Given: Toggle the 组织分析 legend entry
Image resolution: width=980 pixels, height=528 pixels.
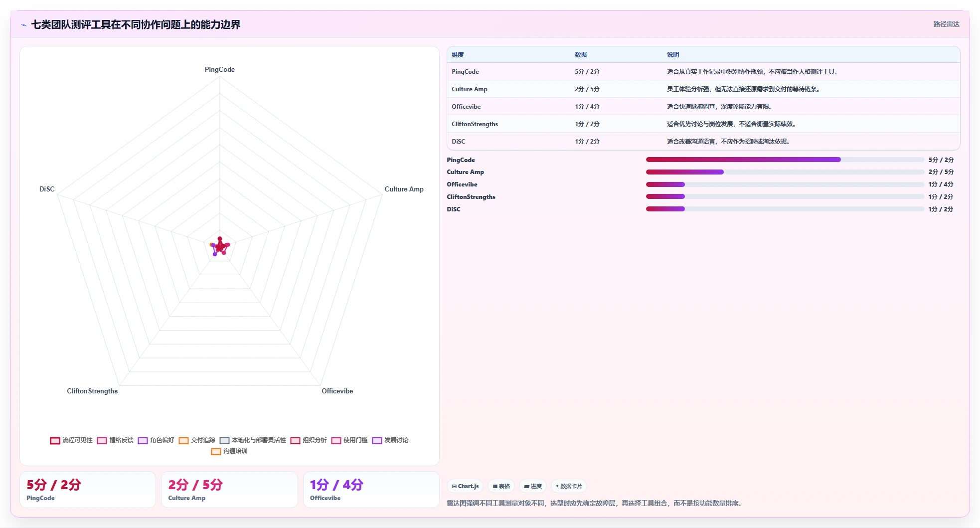Looking at the screenshot, I should point(309,440).
